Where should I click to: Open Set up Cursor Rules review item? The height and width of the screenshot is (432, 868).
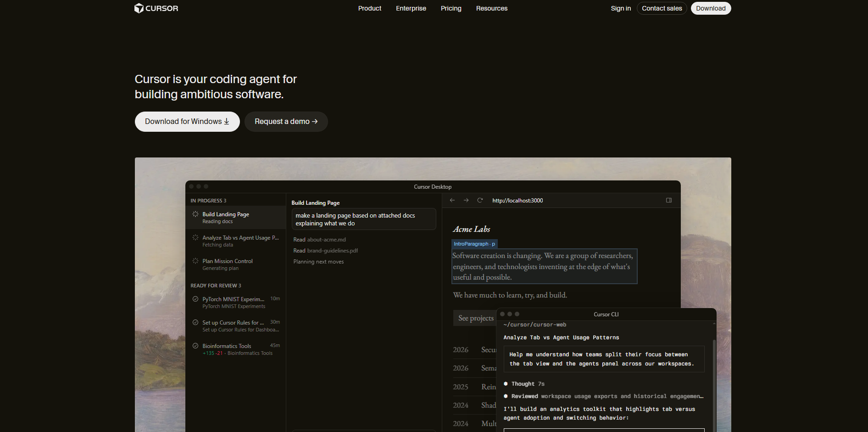pos(236,326)
